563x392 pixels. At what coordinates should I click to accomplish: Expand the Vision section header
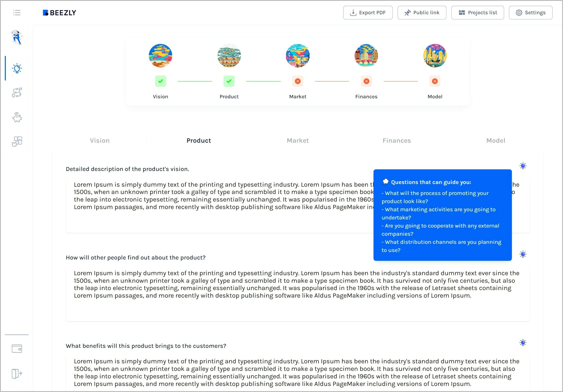pos(100,141)
